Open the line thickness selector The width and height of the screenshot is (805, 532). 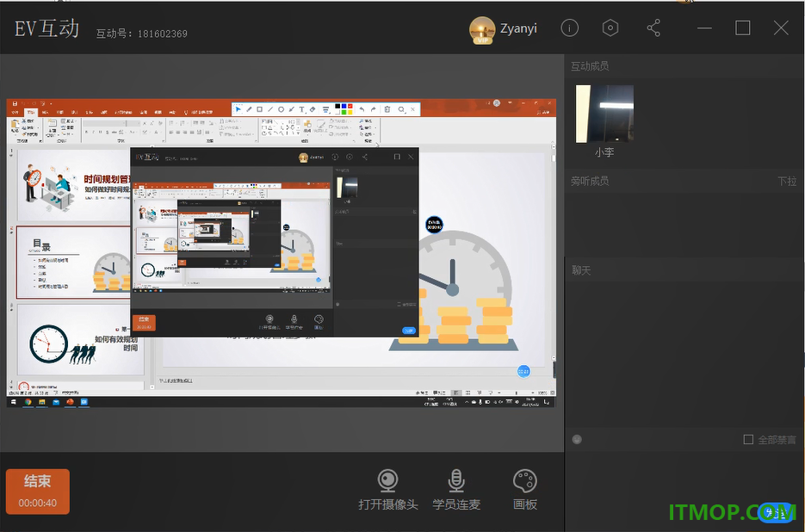pos(325,109)
